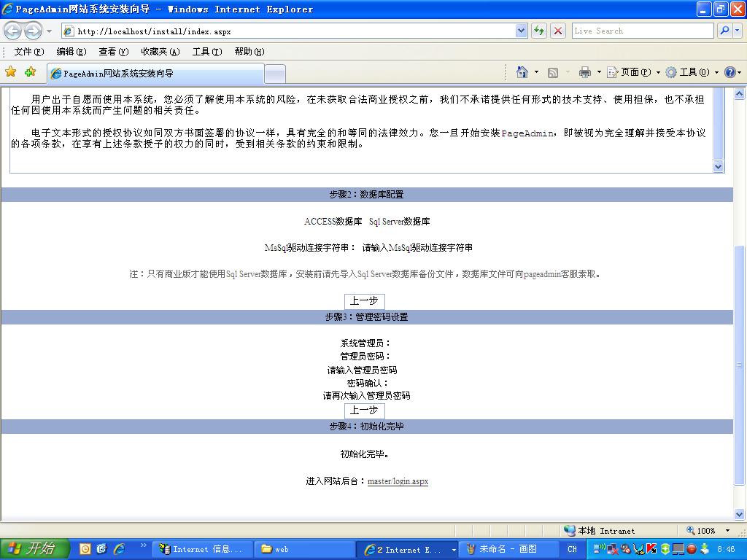Click the green shield tray icon
747x560 pixels.
coord(665,549)
